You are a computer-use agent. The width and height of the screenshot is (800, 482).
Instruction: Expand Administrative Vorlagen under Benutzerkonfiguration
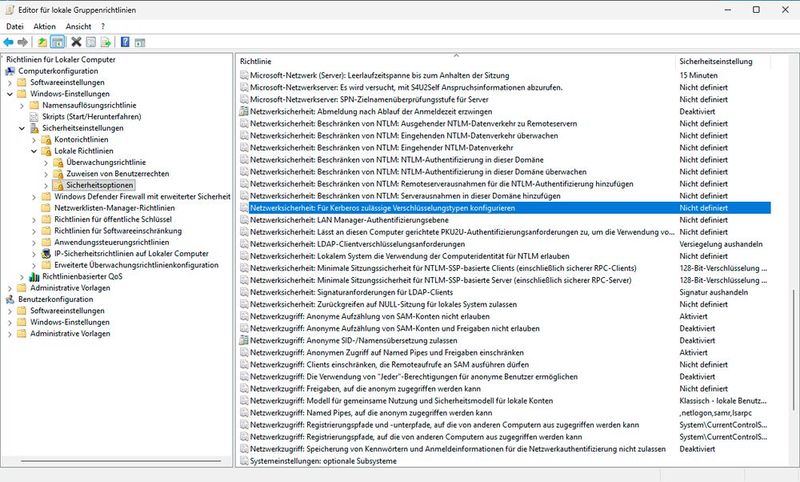[10, 334]
